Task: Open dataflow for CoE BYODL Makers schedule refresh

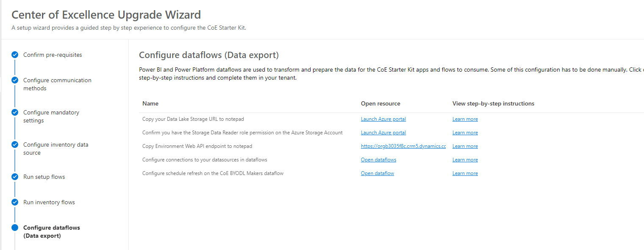Action: coord(377,173)
